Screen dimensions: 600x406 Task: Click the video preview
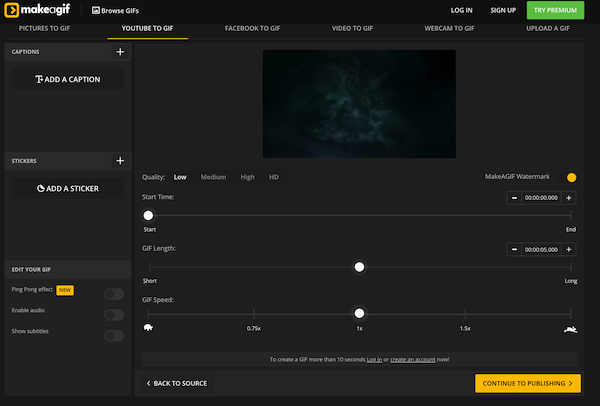click(x=359, y=104)
